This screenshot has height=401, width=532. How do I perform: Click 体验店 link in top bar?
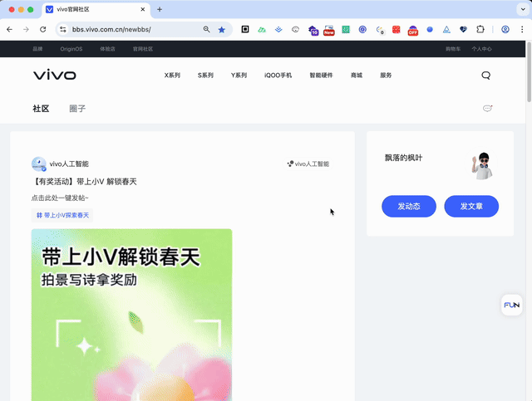click(107, 49)
